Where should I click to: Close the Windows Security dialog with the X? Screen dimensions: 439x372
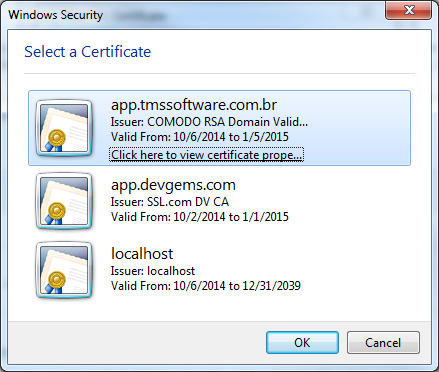[x=409, y=10]
